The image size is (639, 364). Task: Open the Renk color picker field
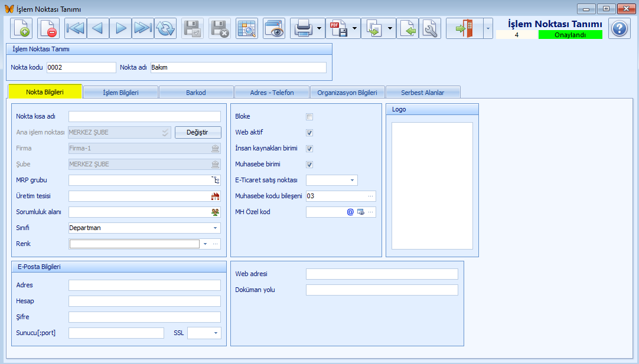[135, 244]
